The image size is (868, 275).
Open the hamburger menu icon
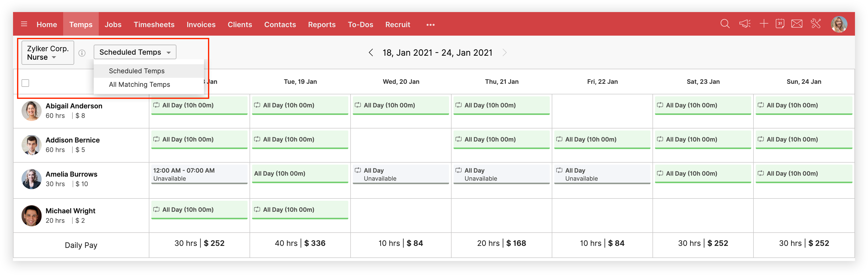[x=24, y=24]
